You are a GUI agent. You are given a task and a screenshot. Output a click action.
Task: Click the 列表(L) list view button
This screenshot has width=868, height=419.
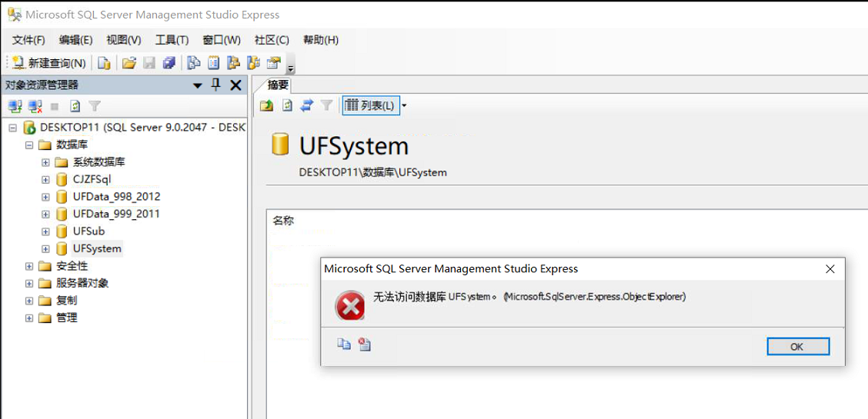pyautogui.click(x=370, y=105)
